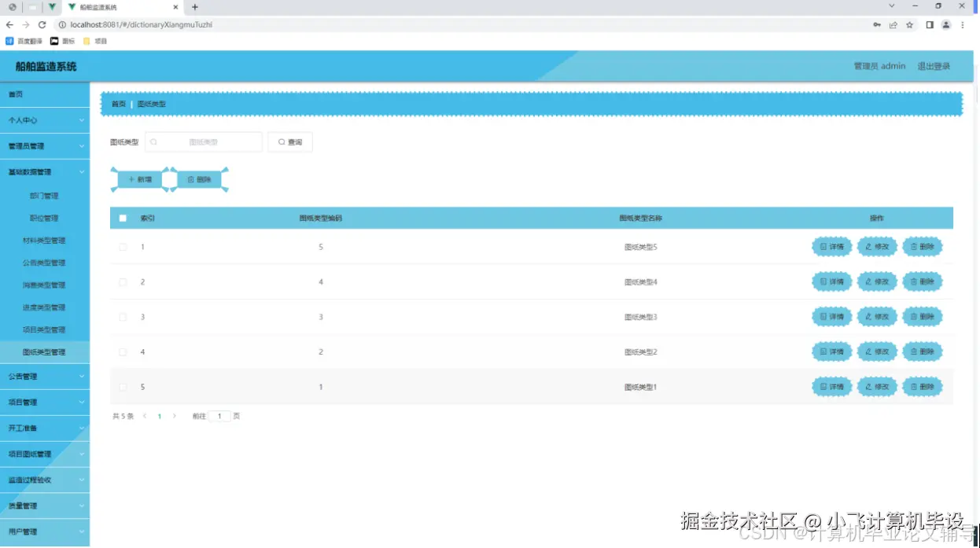The width and height of the screenshot is (980, 548).
Task: Bookmark this page with the star icon
Action: point(910,24)
